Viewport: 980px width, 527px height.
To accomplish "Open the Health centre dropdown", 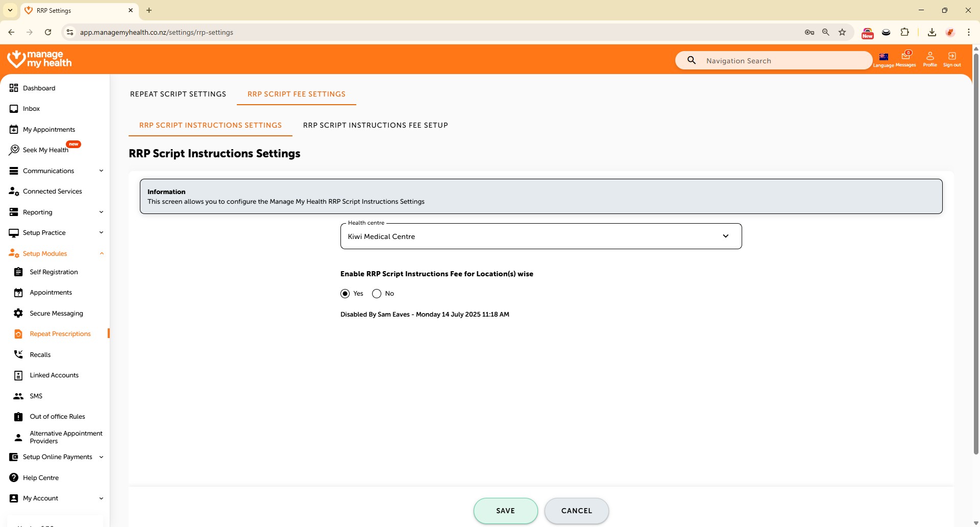I will pos(541,236).
